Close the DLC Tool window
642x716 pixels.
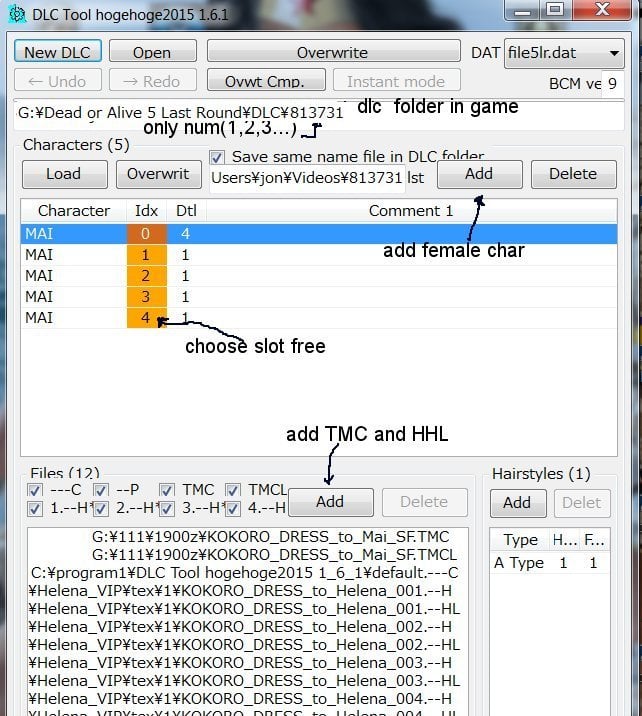pos(602,10)
